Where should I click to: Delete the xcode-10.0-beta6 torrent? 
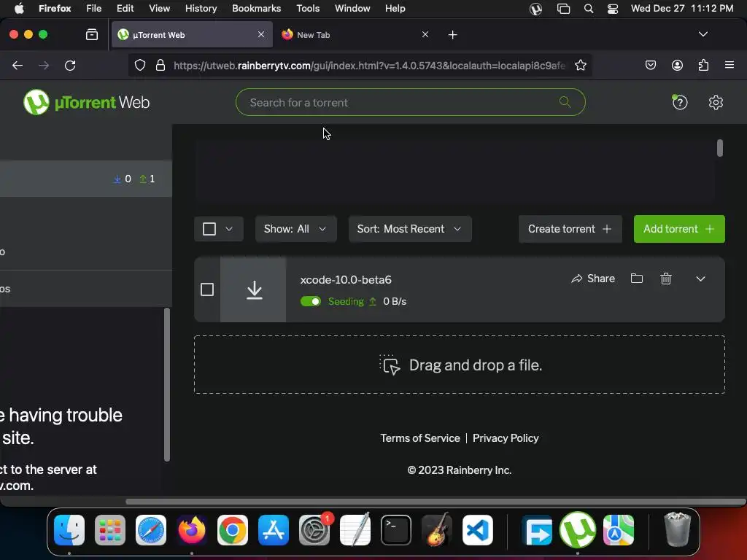tap(666, 279)
